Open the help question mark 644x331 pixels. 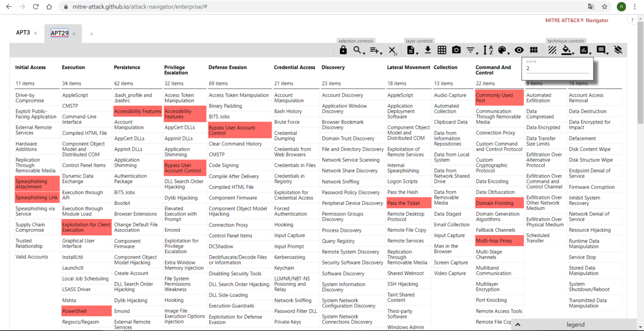click(632, 20)
